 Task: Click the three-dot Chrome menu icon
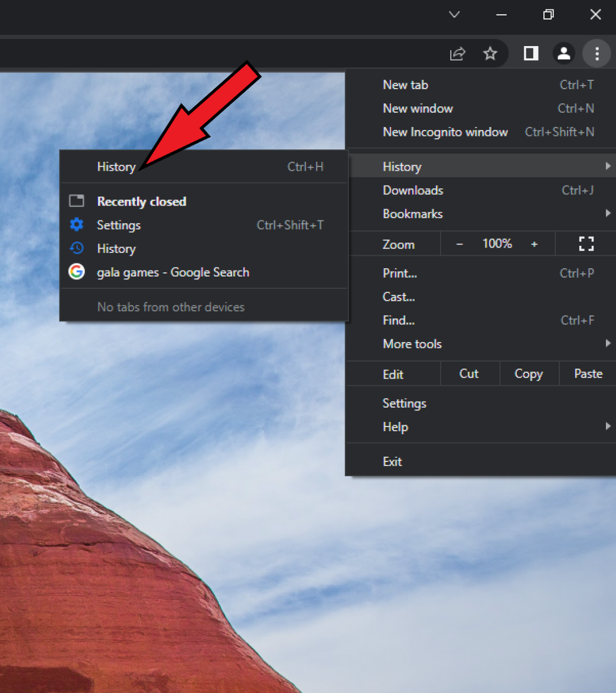(597, 54)
